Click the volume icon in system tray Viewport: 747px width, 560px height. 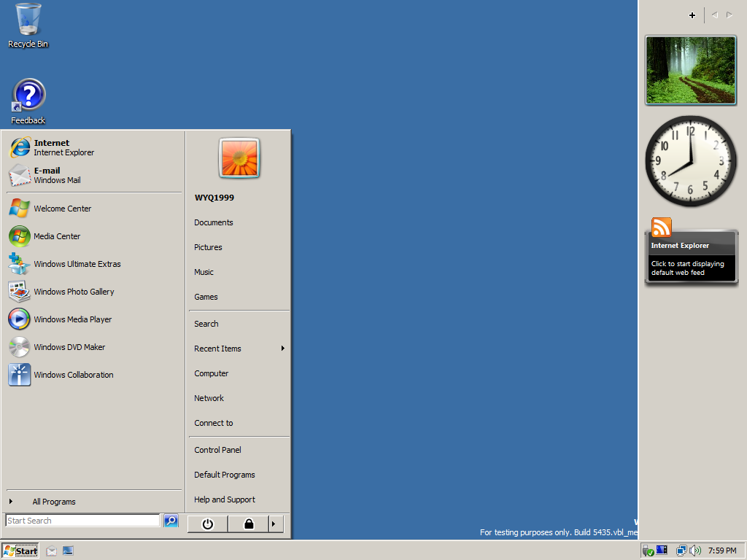click(695, 551)
